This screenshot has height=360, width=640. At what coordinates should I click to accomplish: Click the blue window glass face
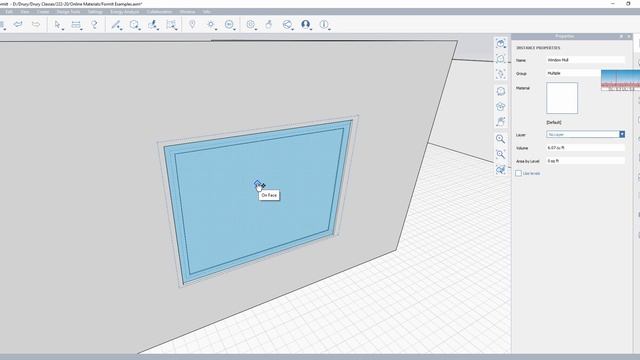click(x=258, y=202)
